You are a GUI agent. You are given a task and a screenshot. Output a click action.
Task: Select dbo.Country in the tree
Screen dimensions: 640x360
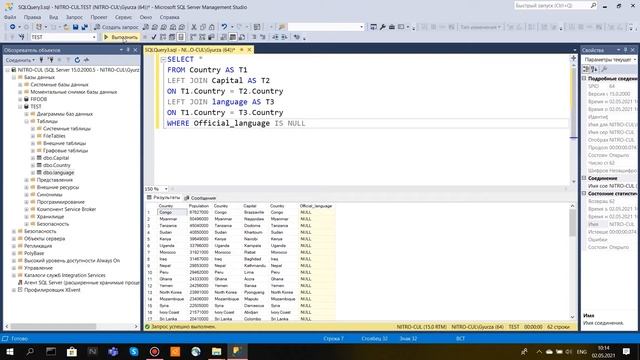[57, 165]
